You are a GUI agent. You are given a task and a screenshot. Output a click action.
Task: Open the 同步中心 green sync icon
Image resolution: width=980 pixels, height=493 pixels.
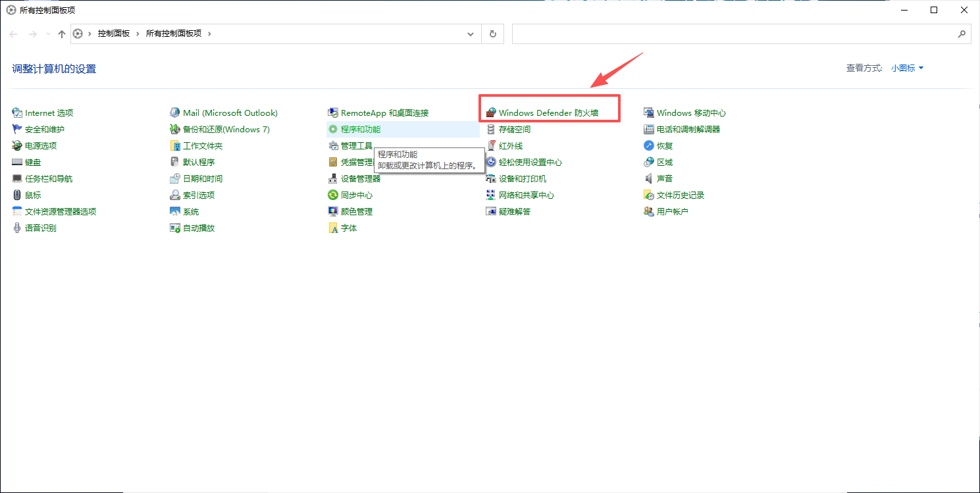(x=333, y=195)
